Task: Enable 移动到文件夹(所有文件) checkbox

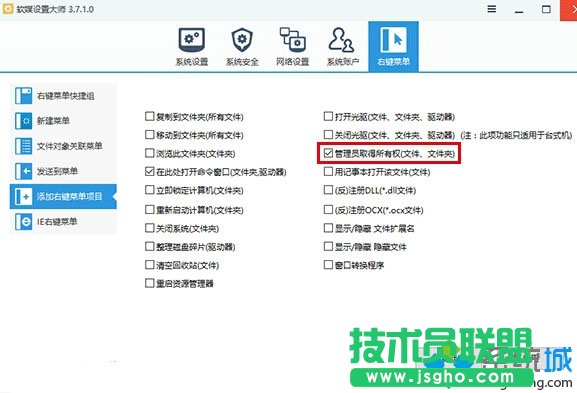Action: point(149,135)
